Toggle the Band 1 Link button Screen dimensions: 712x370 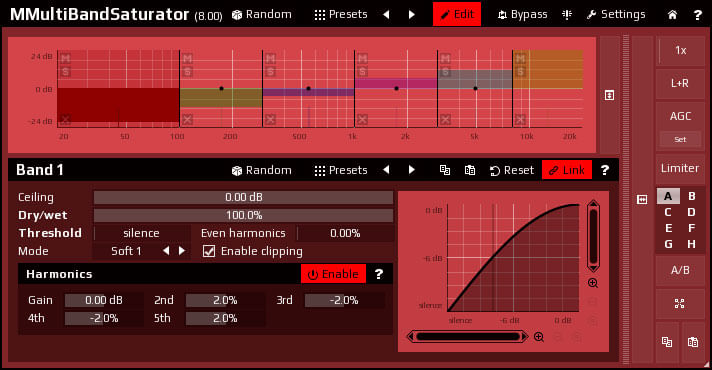(x=567, y=170)
